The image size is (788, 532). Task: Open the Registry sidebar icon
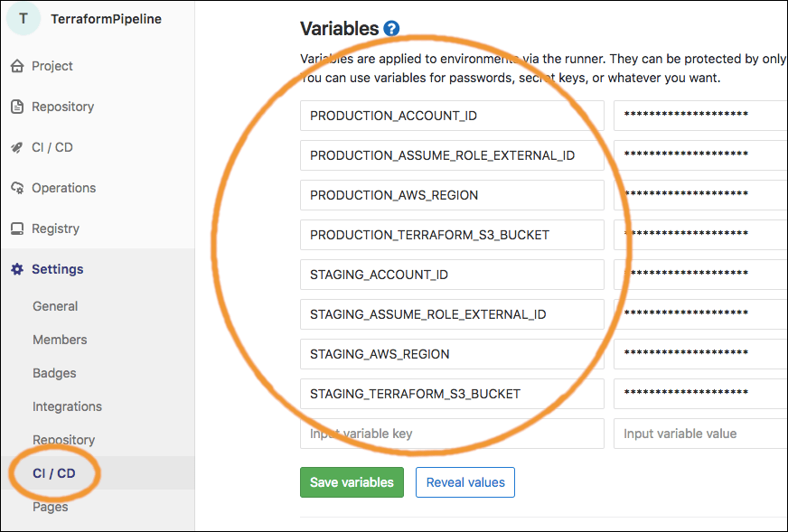coord(15,228)
